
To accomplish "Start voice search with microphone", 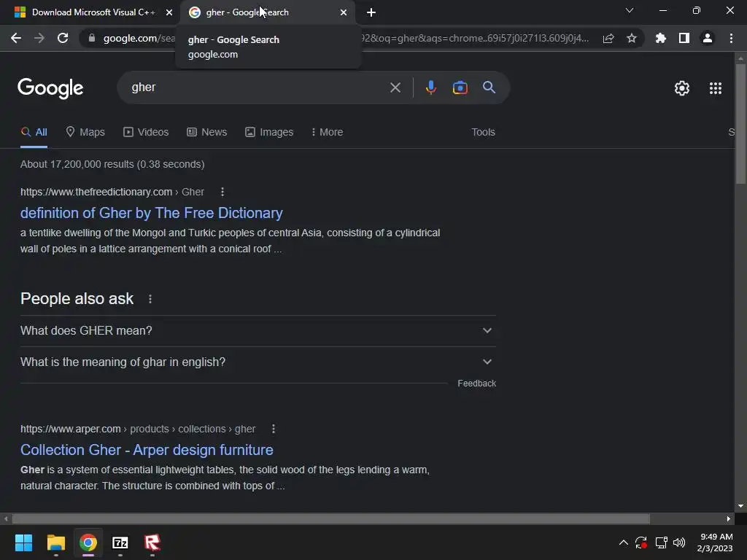I will [x=430, y=87].
